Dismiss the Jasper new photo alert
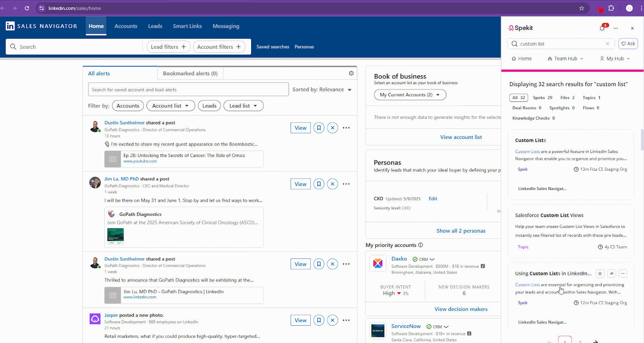644x343 pixels. [x=332, y=320]
